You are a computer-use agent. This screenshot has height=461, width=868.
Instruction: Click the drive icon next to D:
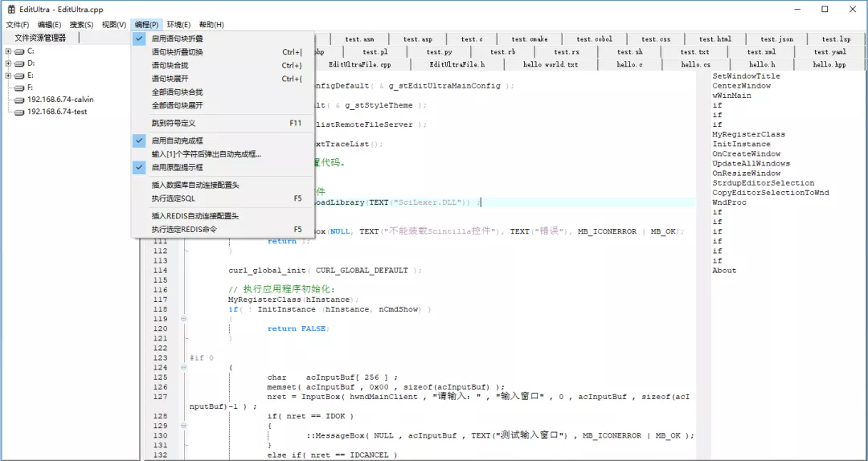[x=20, y=63]
